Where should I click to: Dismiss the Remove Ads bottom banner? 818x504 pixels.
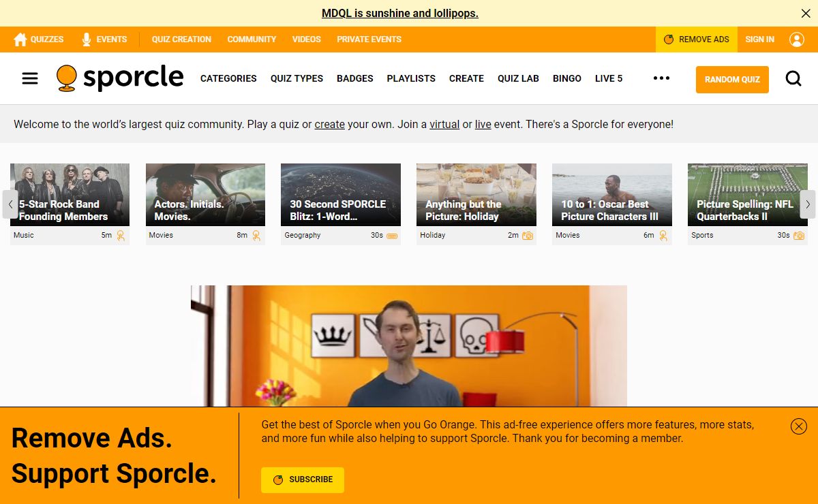click(x=799, y=426)
